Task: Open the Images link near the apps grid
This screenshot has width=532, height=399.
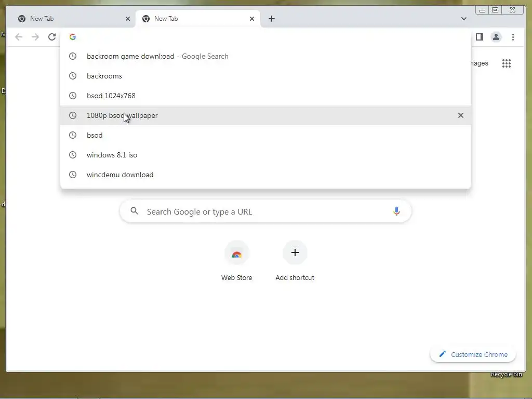Action: (x=480, y=63)
